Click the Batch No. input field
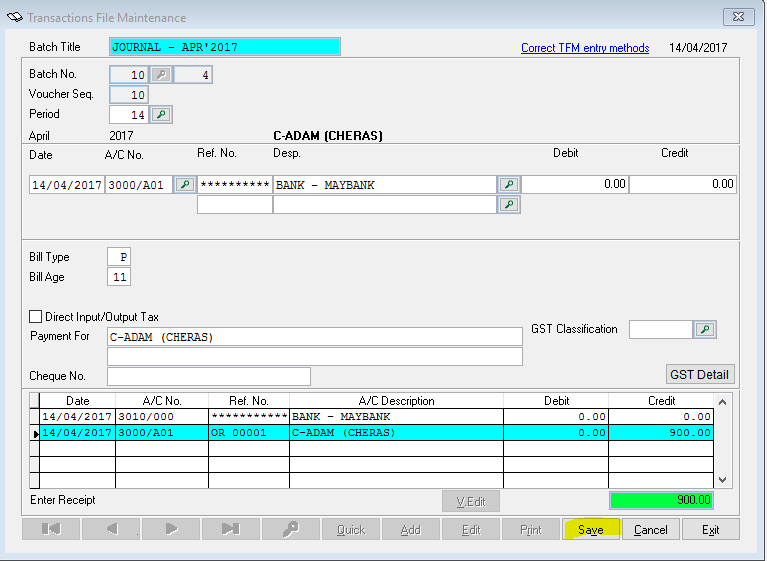This screenshot has width=767, height=561. (x=129, y=75)
